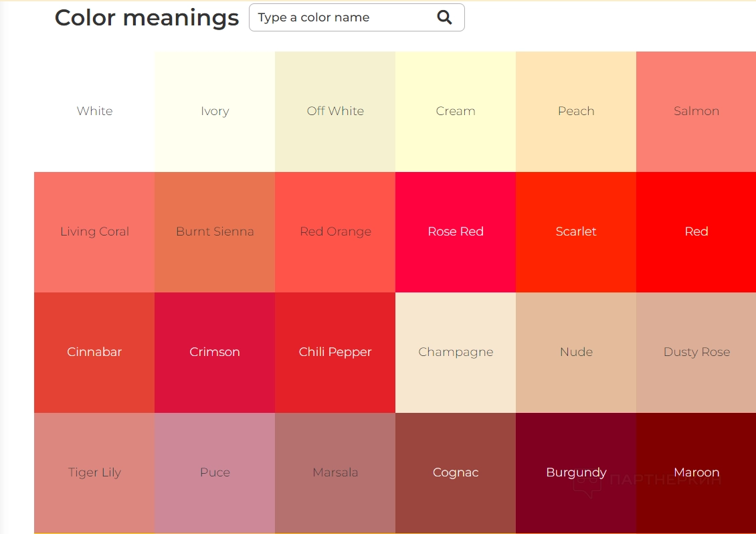
Task: Click the Rose Red swatch
Action: (x=456, y=232)
